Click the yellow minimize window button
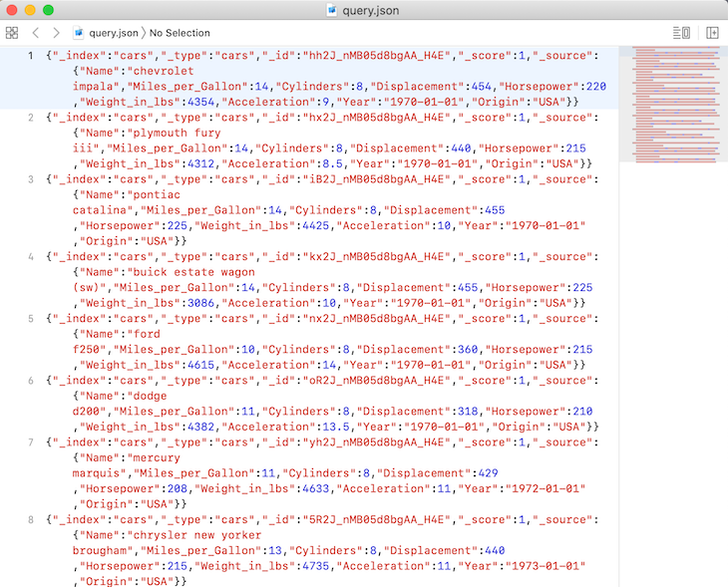 point(30,10)
